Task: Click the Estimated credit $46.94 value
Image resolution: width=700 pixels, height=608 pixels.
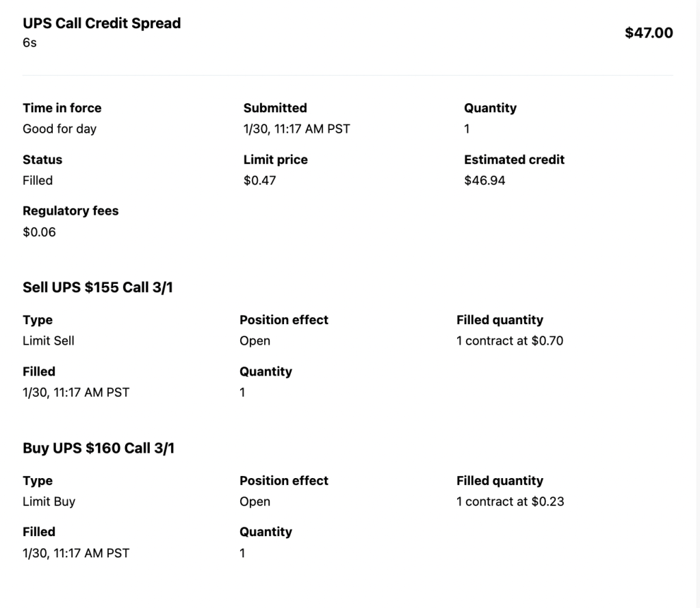Action: tap(484, 181)
